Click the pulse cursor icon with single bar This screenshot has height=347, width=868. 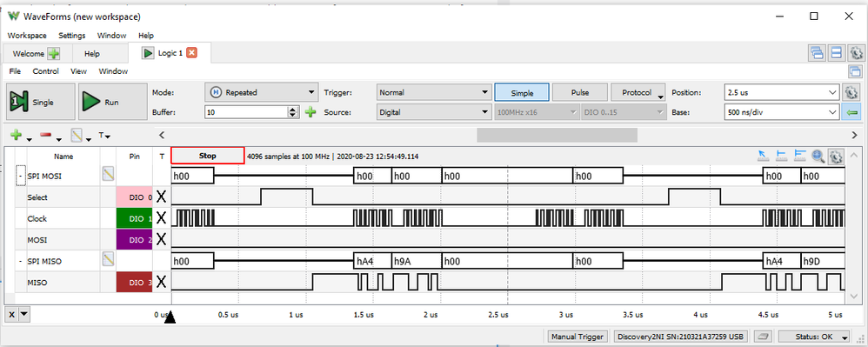[782, 156]
